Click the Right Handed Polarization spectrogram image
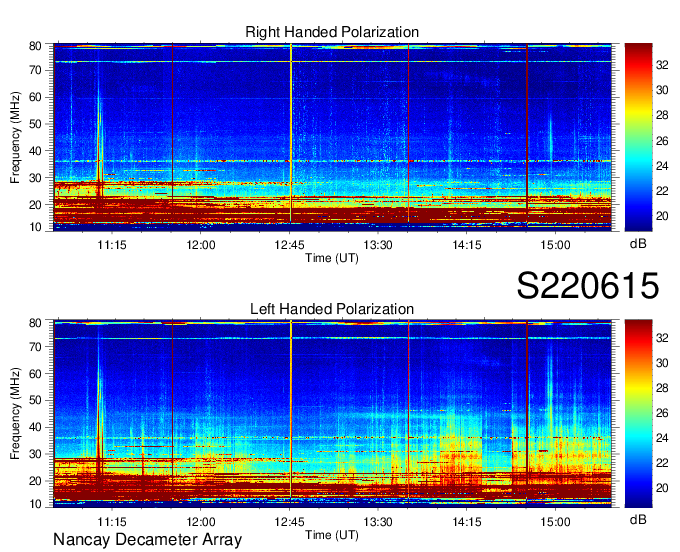680x552 pixels. tap(332, 137)
